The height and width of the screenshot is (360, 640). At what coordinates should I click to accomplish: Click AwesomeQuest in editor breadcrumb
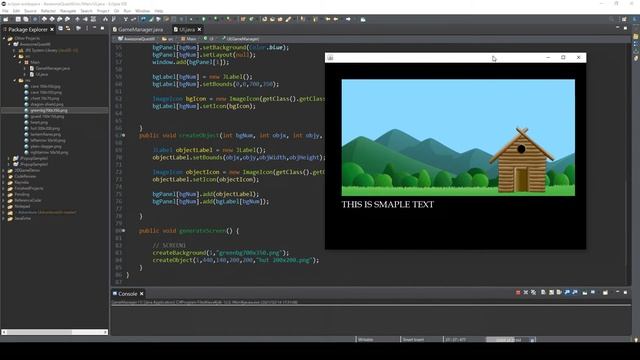tap(137, 39)
